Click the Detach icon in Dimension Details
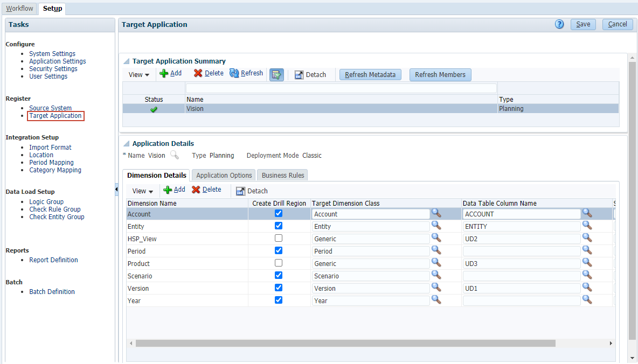 tap(240, 191)
